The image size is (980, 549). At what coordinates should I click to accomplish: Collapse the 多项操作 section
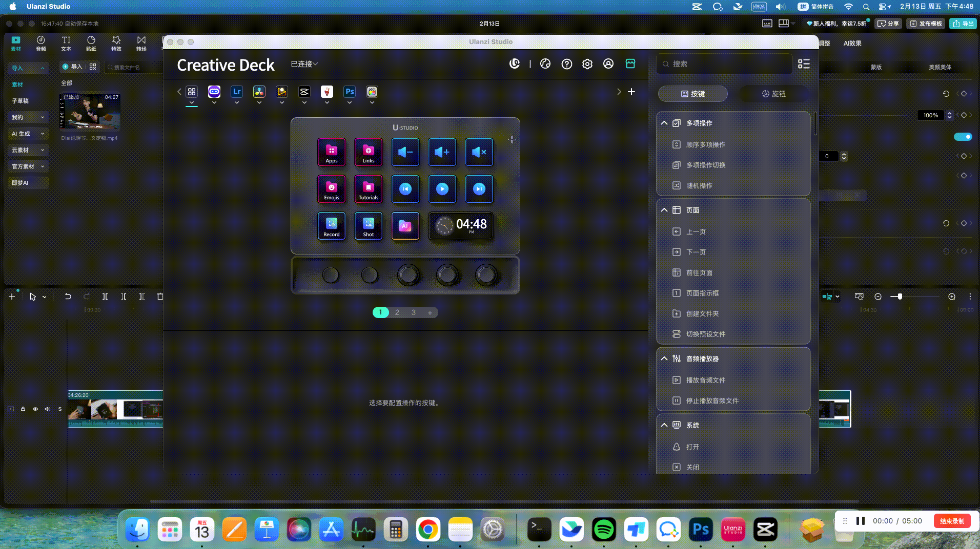664,123
